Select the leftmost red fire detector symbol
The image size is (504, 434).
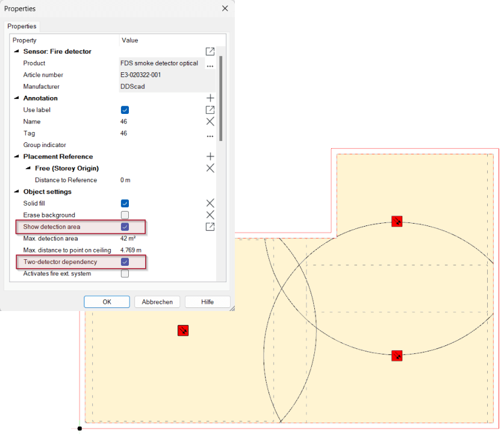[183, 330]
